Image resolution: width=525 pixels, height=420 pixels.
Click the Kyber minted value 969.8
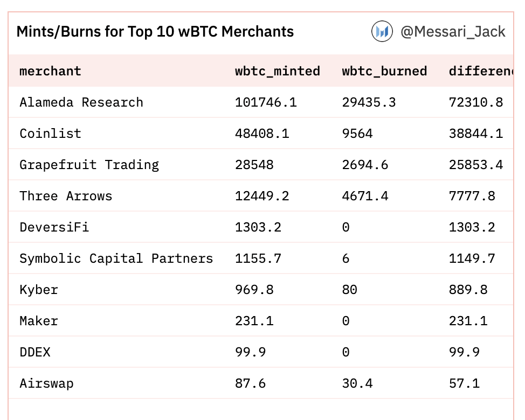(x=254, y=290)
